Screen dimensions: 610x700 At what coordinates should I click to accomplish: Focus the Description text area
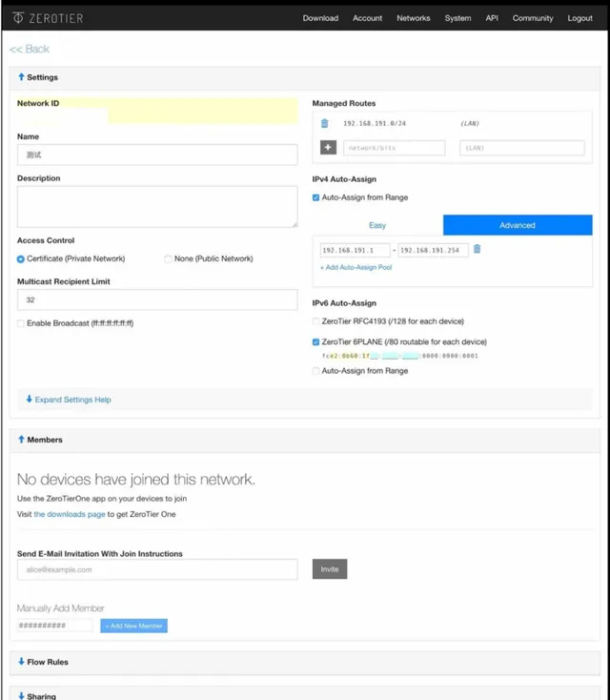pyautogui.click(x=157, y=207)
